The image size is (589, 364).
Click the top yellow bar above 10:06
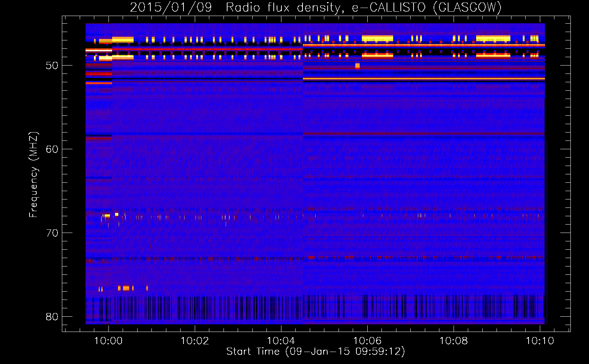(377, 38)
